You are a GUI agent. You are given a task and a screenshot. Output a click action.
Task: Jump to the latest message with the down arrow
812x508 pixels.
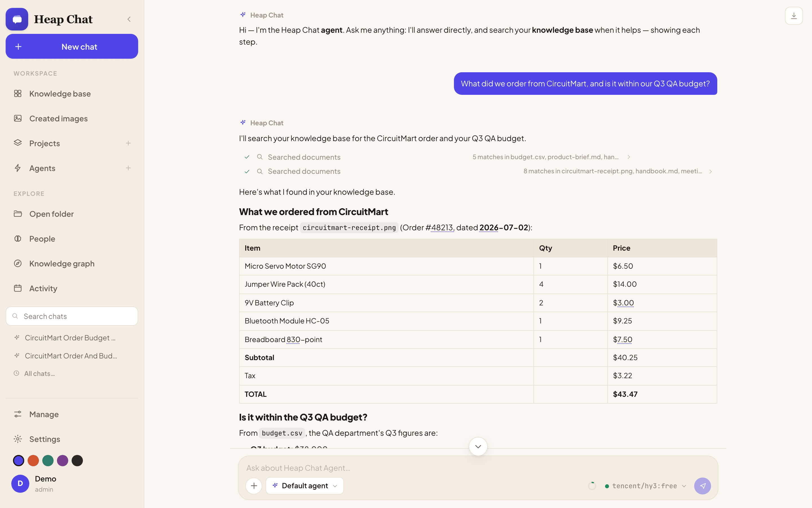(478, 446)
